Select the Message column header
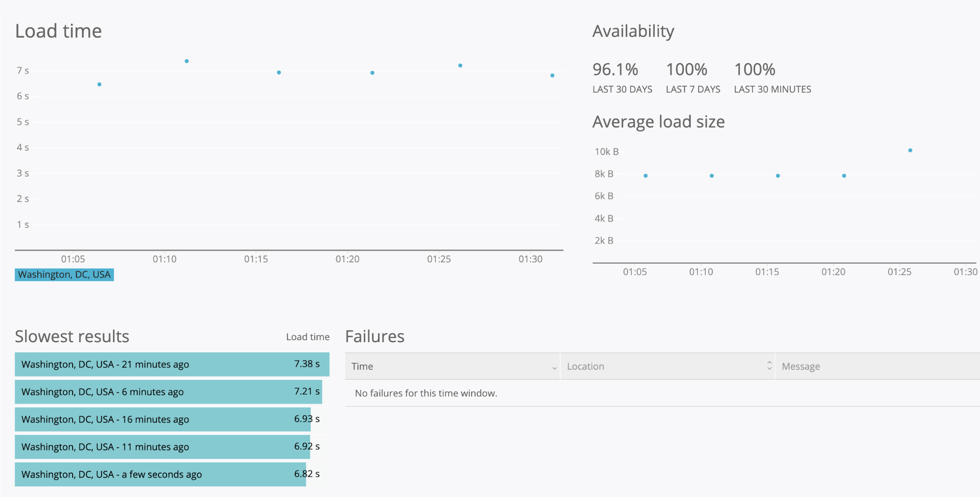 click(801, 366)
